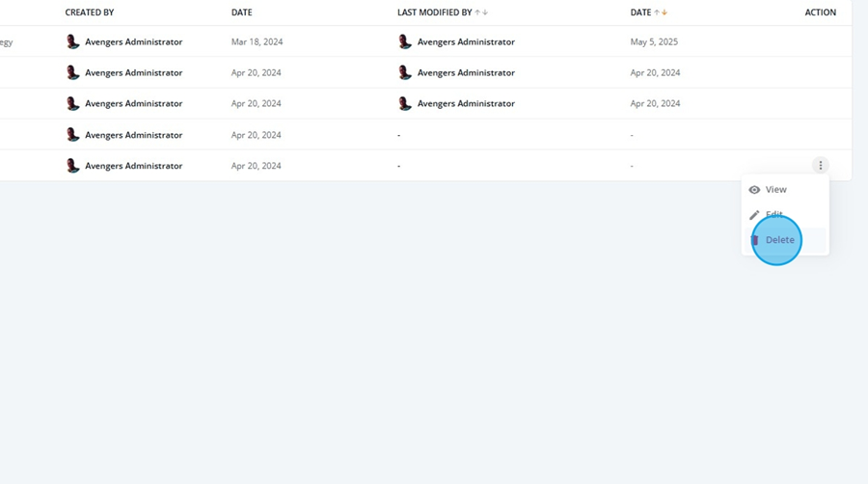The height and width of the screenshot is (484, 868).
Task: Click modifier avatar in the May 5, 2025 row
Action: coord(405,41)
